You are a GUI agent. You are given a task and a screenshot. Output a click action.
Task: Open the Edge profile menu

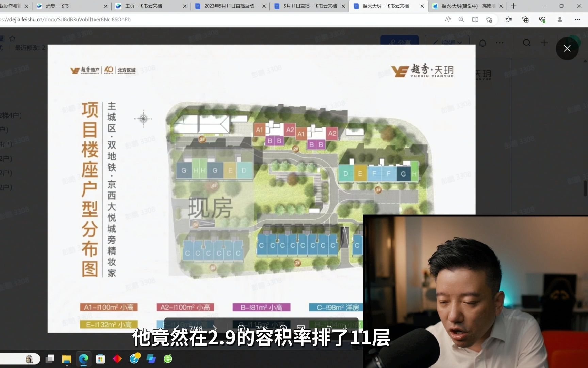click(x=560, y=20)
